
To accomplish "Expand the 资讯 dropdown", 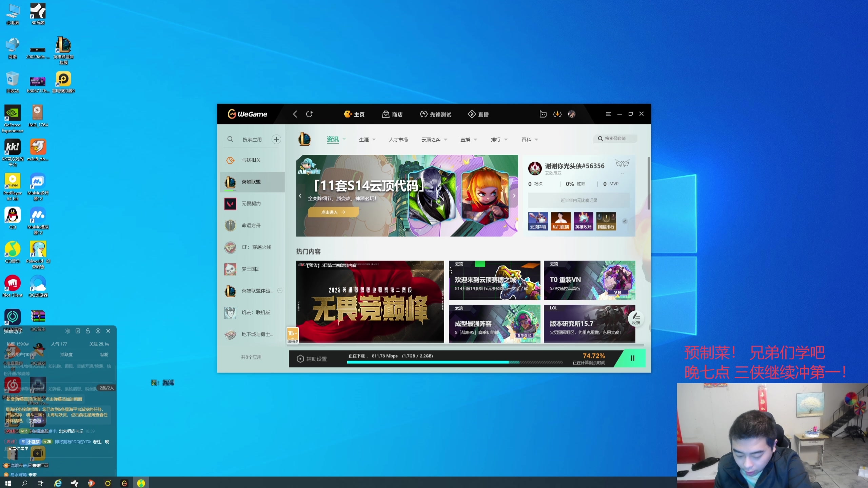I will tap(344, 139).
